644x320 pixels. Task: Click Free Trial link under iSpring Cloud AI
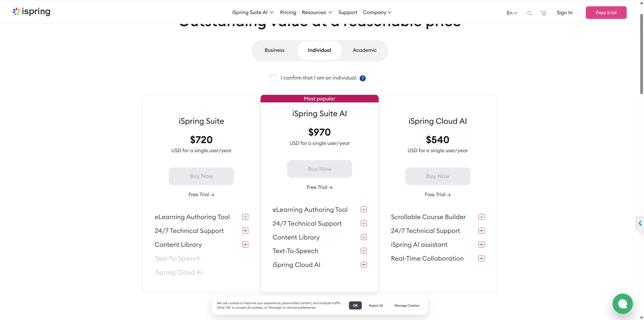click(x=437, y=194)
